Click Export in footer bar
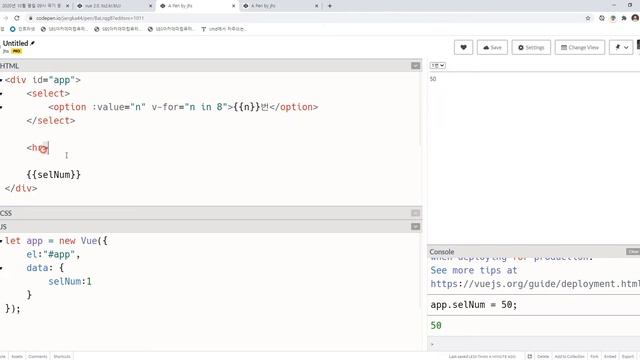 point(628,356)
